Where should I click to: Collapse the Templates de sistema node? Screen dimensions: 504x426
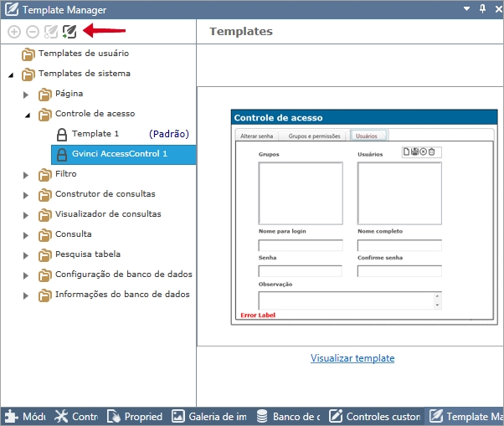pyautogui.click(x=10, y=74)
